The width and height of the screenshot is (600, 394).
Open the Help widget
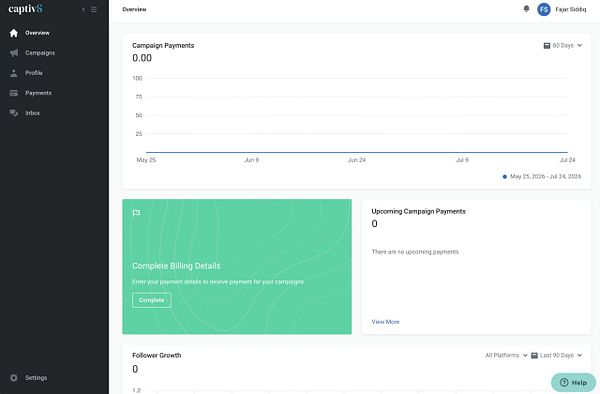(x=573, y=383)
